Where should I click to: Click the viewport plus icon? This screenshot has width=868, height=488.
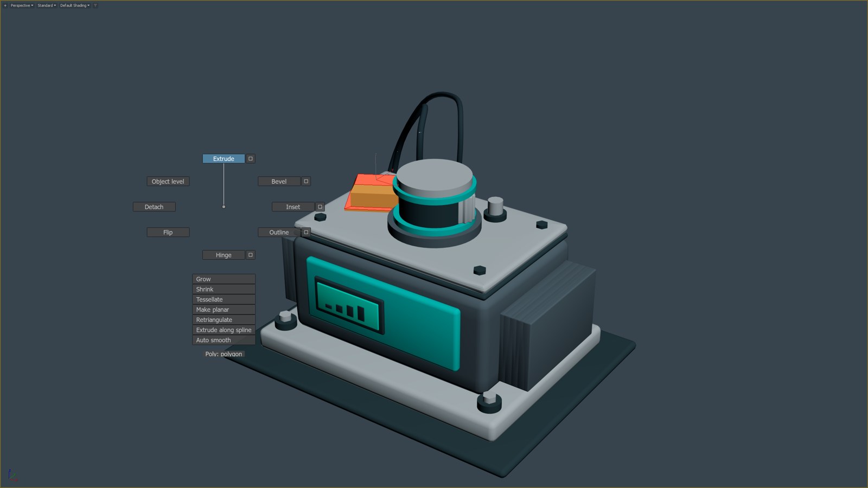[5, 5]
